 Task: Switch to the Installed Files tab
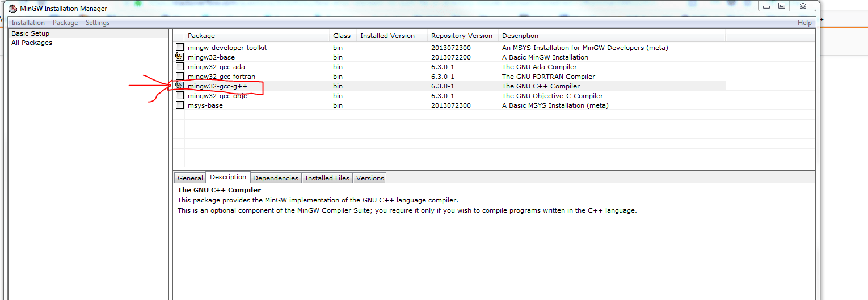click(x=327, y=178)
